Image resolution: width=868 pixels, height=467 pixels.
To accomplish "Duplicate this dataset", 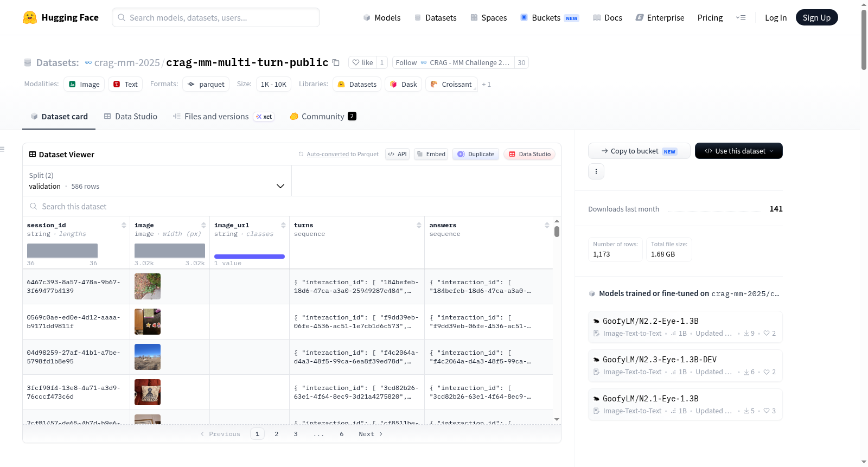I will click(476, 154).
